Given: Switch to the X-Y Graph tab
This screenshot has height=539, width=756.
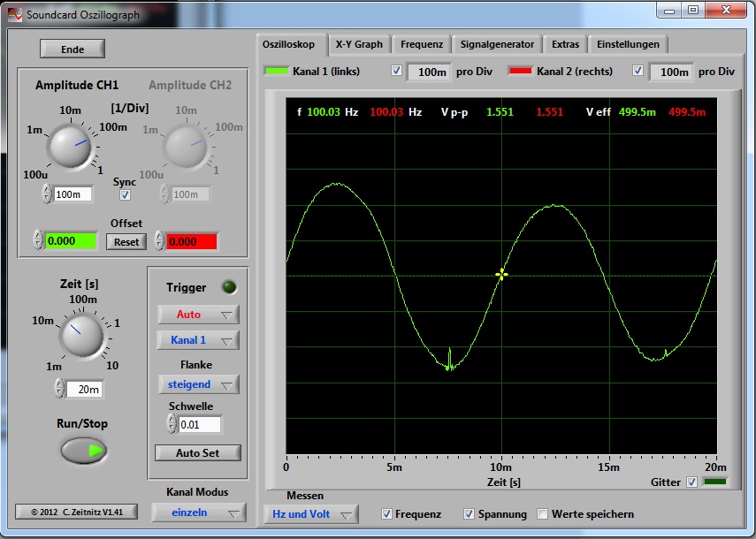Looking at the screenshot, I should (x=359, y=44).
